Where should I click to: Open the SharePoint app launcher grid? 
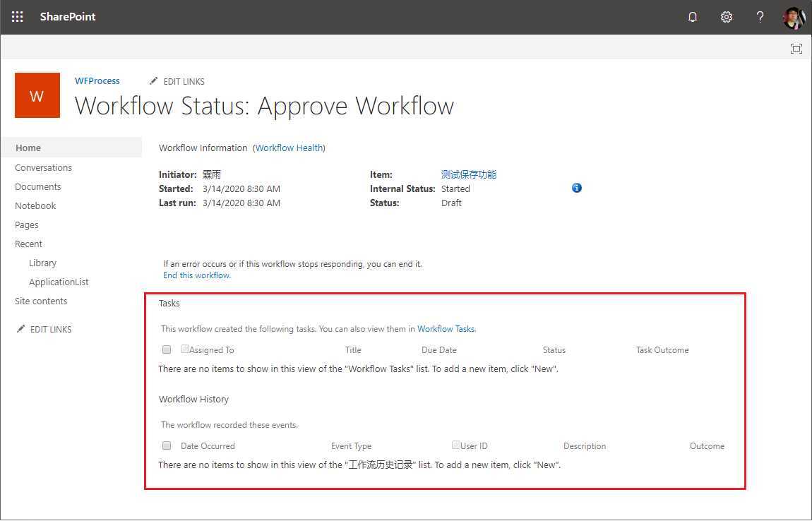[x=17, y=16]
